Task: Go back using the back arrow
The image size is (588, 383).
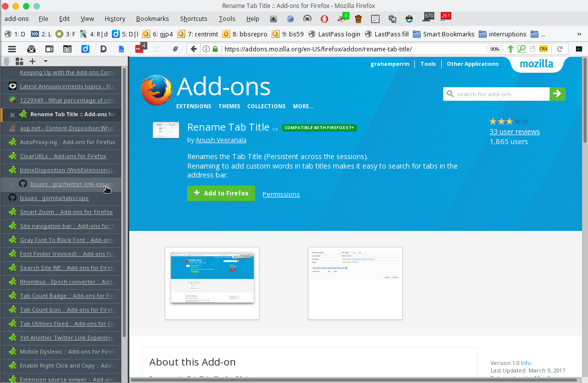Action: 194,49
